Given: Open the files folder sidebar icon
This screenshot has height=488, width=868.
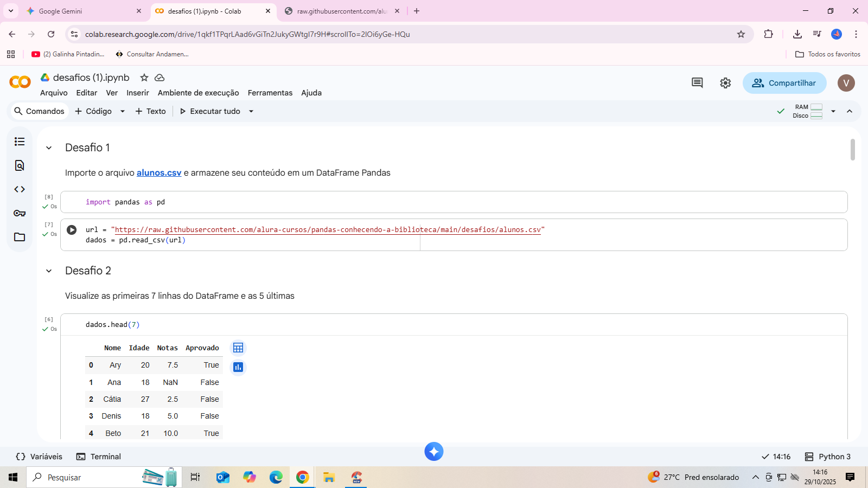Looking at the screenshot, I should coord(20,237).
